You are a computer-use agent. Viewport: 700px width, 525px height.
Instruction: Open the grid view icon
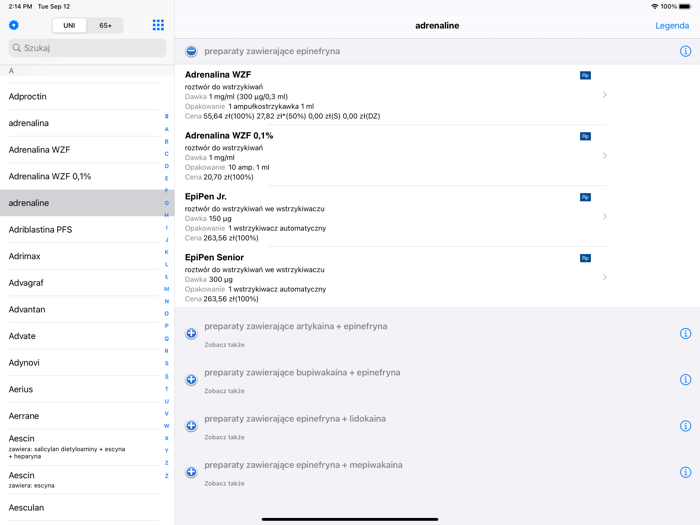pos(158,25)
